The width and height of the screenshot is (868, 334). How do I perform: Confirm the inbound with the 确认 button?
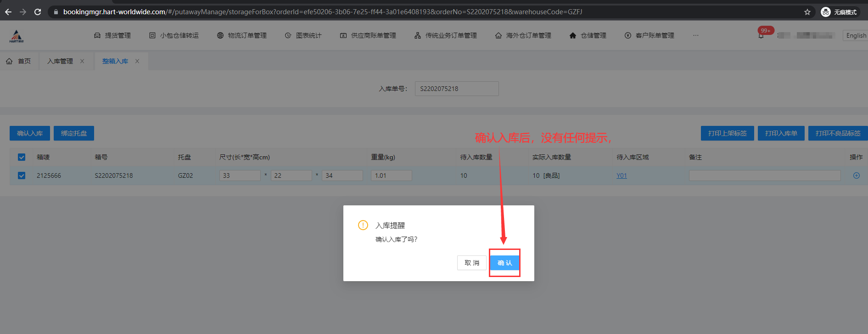click(x=504, y=263)
